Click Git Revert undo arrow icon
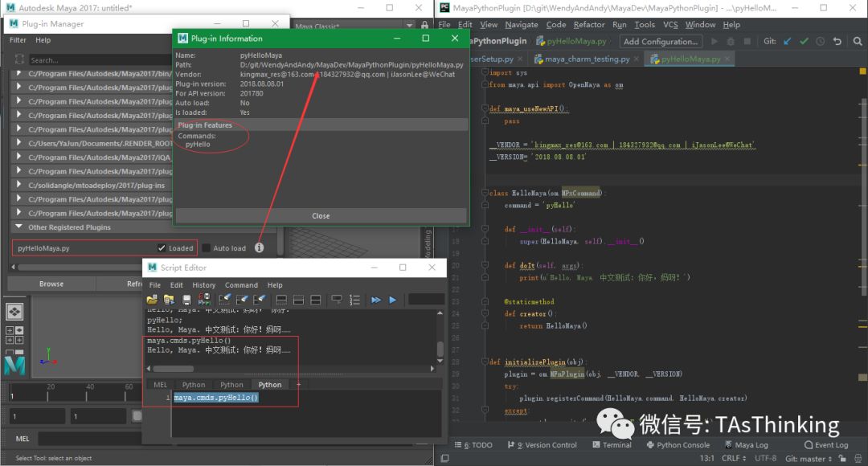 837,42
